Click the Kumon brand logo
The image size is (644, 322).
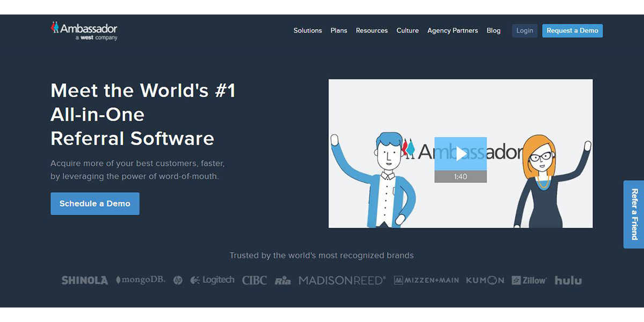pyautogui.click(x=485, y=280)
